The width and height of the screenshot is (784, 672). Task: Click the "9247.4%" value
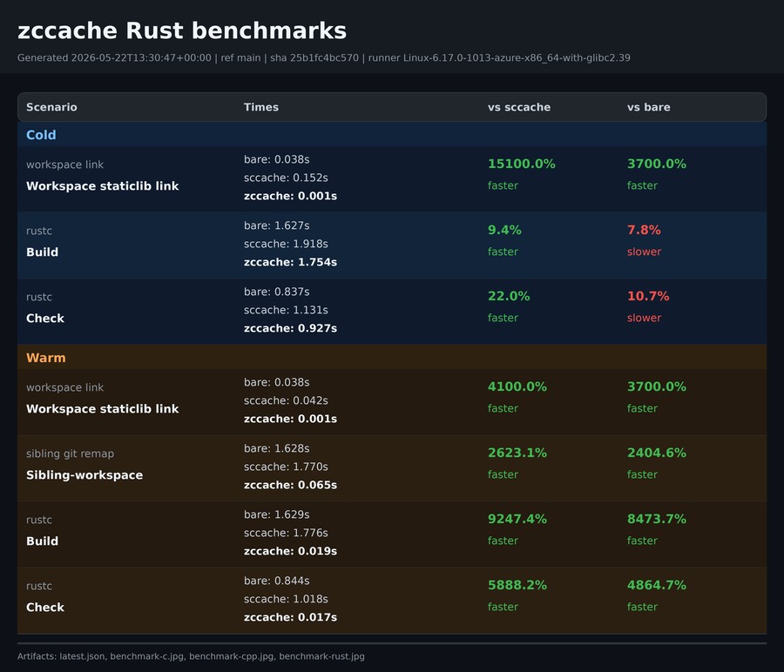pyautogui.click(x=517, y=519)
